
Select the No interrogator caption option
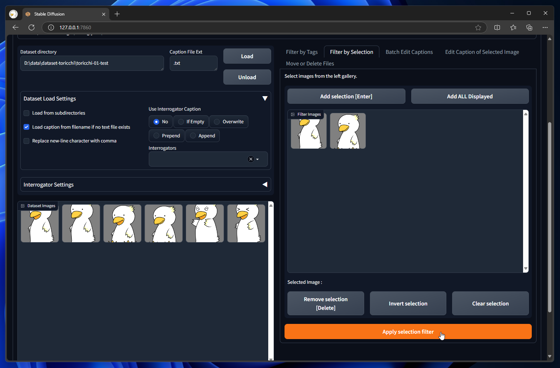160,122
